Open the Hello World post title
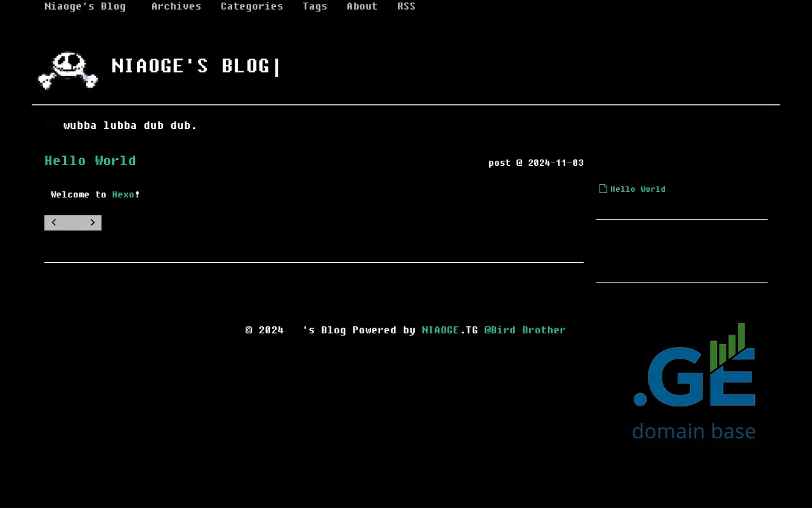The width and height of the screenshot is (812, 508). [90, 161]
